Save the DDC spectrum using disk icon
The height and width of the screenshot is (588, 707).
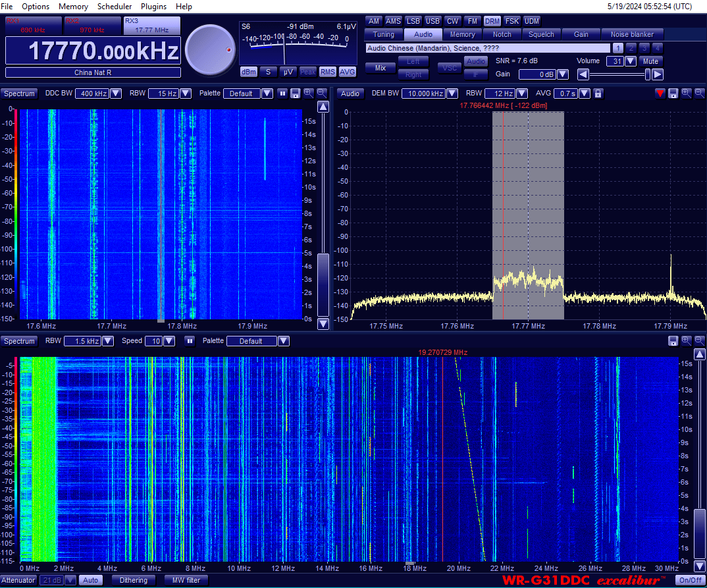pos(296,94)
